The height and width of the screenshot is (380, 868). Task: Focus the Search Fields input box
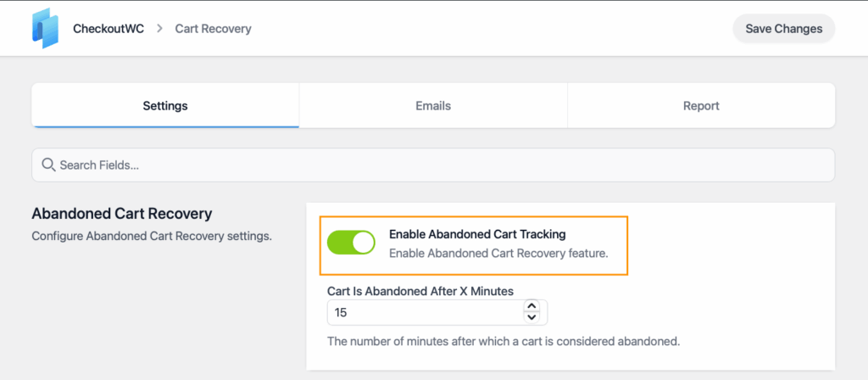[x=433, y=165]
